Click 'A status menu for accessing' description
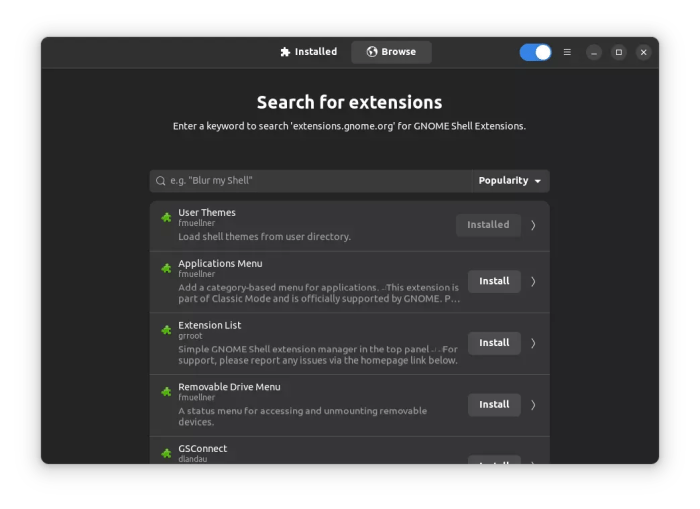Image resolution: width=700 pixels, height=509 pixels. [303, 416]
